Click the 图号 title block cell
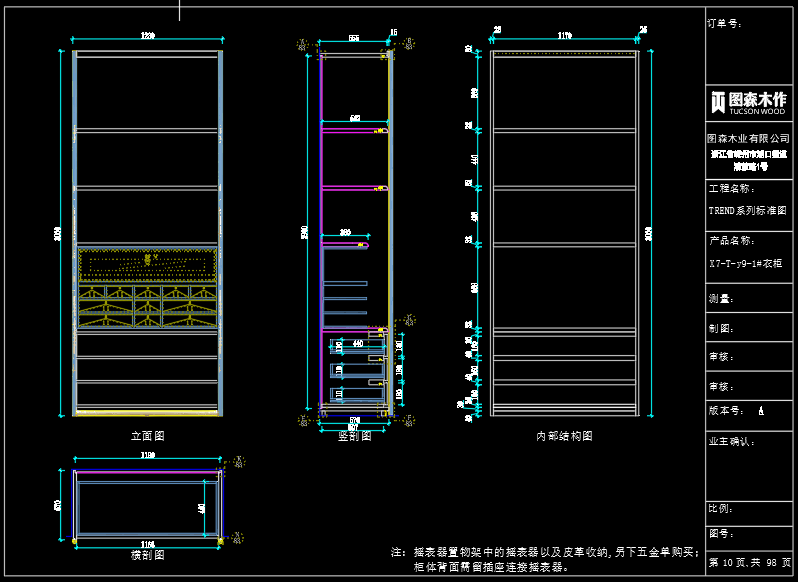Screen dimensions: 798x582 pos(749,540)
